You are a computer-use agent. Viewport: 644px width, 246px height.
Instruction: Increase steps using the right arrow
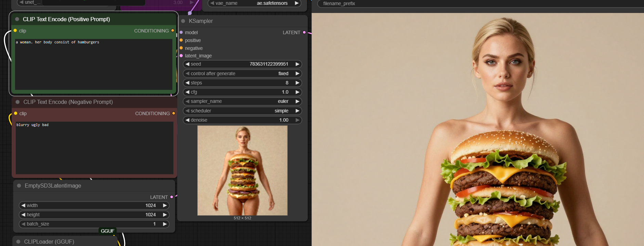[298, 83]
